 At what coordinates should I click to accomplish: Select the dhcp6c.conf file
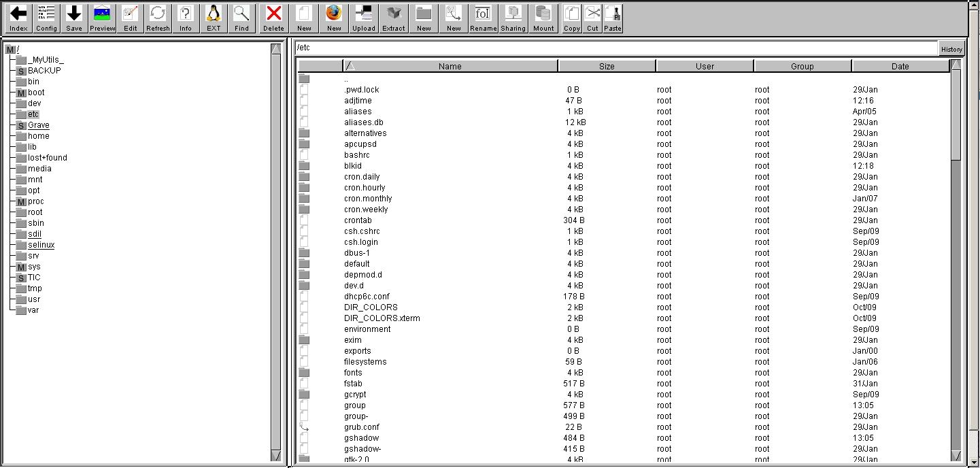click(623, 297)
